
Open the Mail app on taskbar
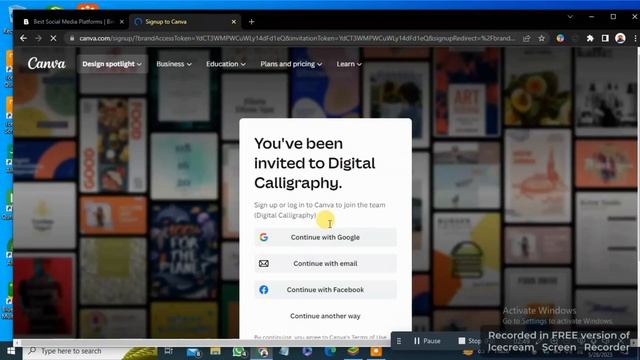(x=193, y=351)
